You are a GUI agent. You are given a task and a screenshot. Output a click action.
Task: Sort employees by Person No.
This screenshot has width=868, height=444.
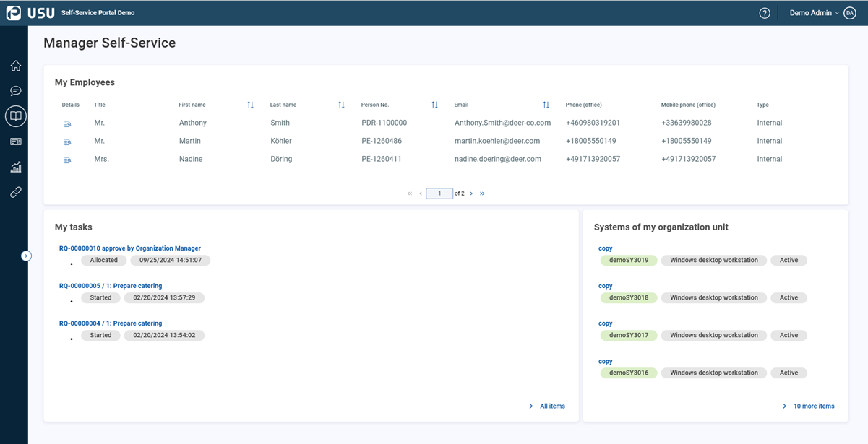tap(434, 105)
